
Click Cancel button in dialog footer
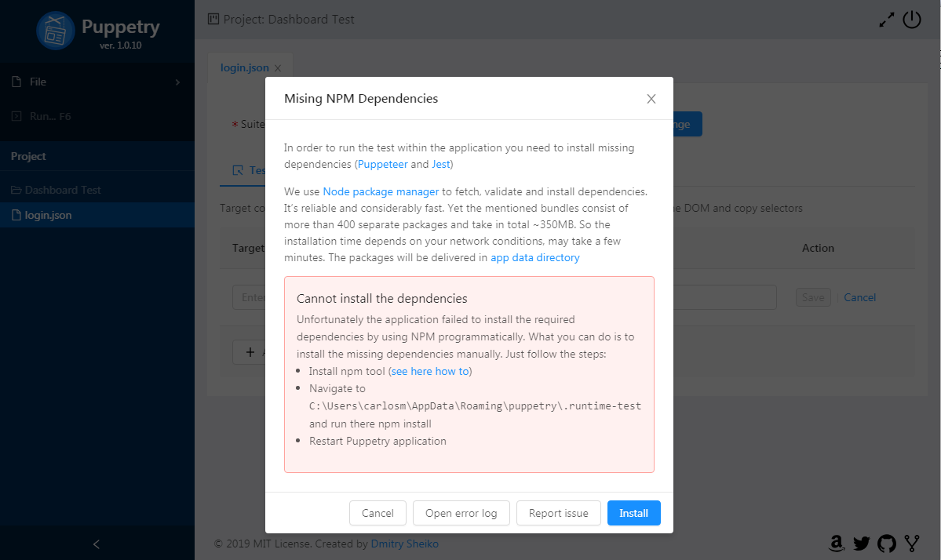click(x=377, y=513)
